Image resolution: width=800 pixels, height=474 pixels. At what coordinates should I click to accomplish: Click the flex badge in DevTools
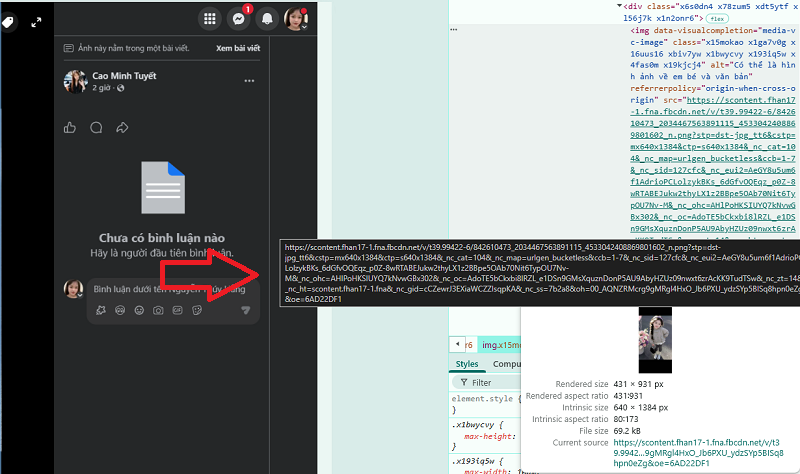717,18
